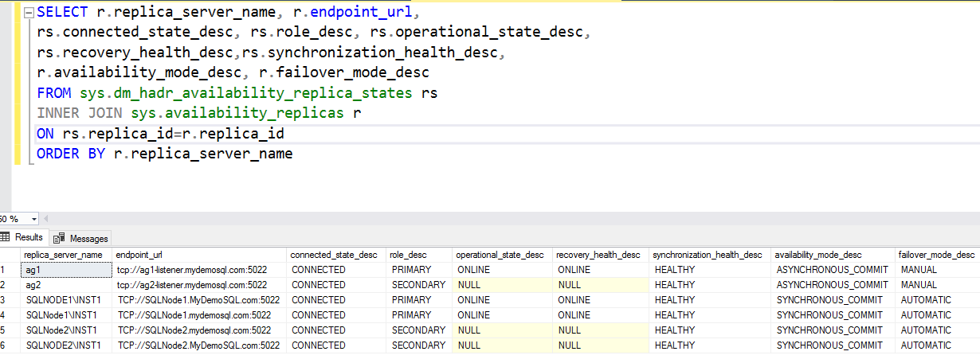Click the Messages tab icon

pos(59,238)
